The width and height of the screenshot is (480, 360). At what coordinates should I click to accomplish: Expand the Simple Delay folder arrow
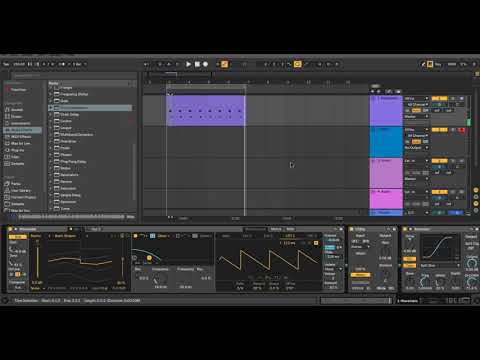(x=51, y=195)
